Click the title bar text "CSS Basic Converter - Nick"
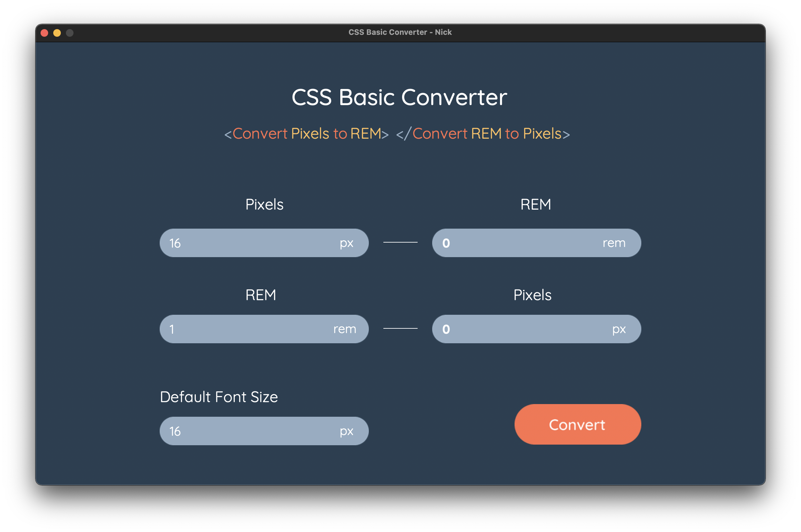The width and height of the screenshot is (801, 532). click(400, 32)
